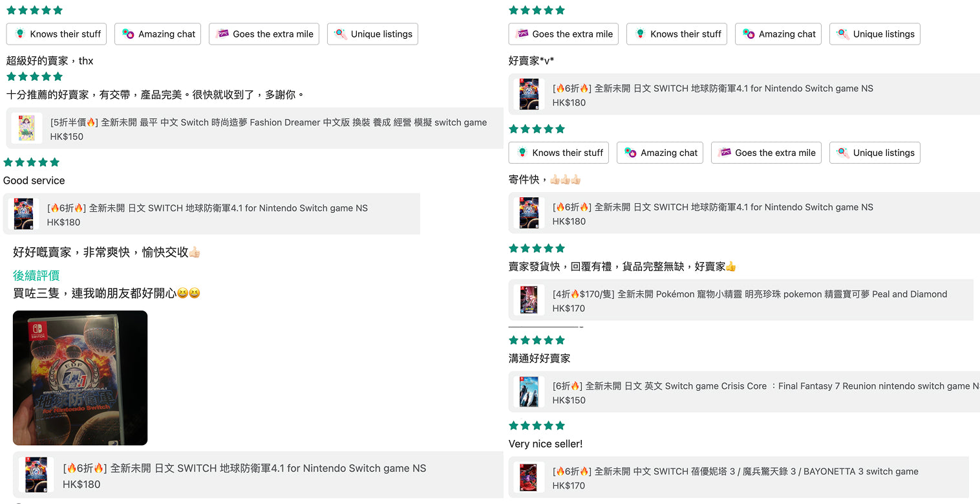
Task: Open the Bayonetta 3 cover thumbnail
Action: click(529, 477)
